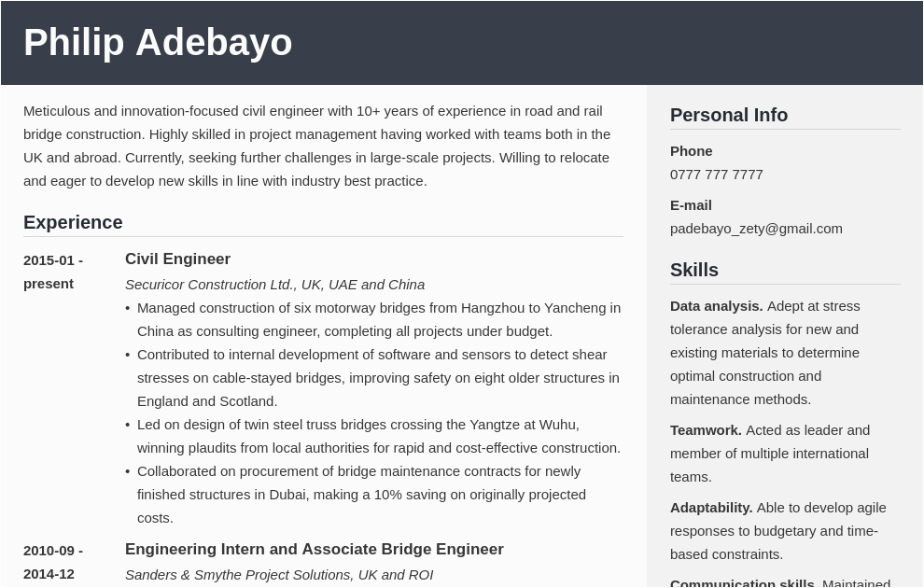Click the email address padebayo_zety@gmail.com

pos(756,229)
